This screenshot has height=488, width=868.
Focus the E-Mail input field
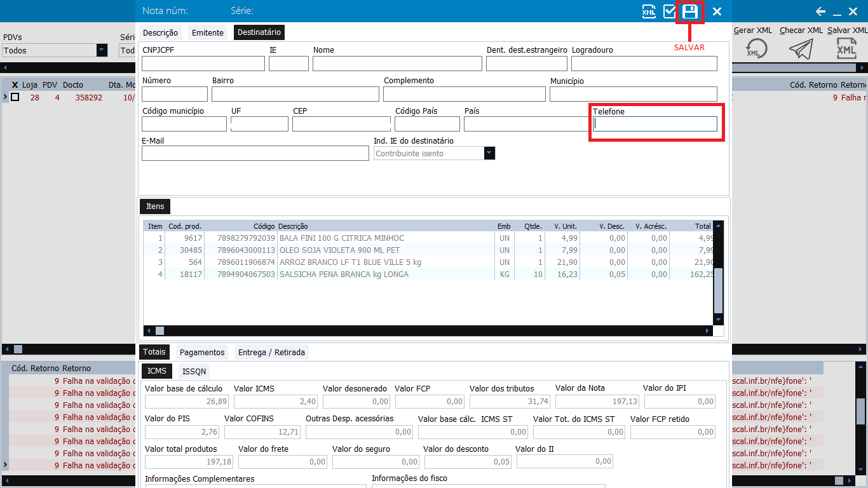(255, 153)
